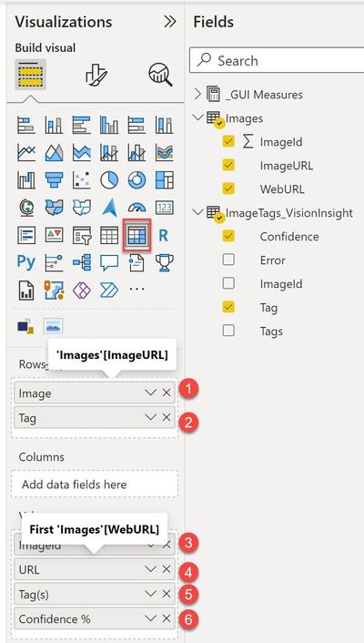Click Columns Add data fields here well
The height and width of the screenshot is (643, 364).
[x=95, y=485]
